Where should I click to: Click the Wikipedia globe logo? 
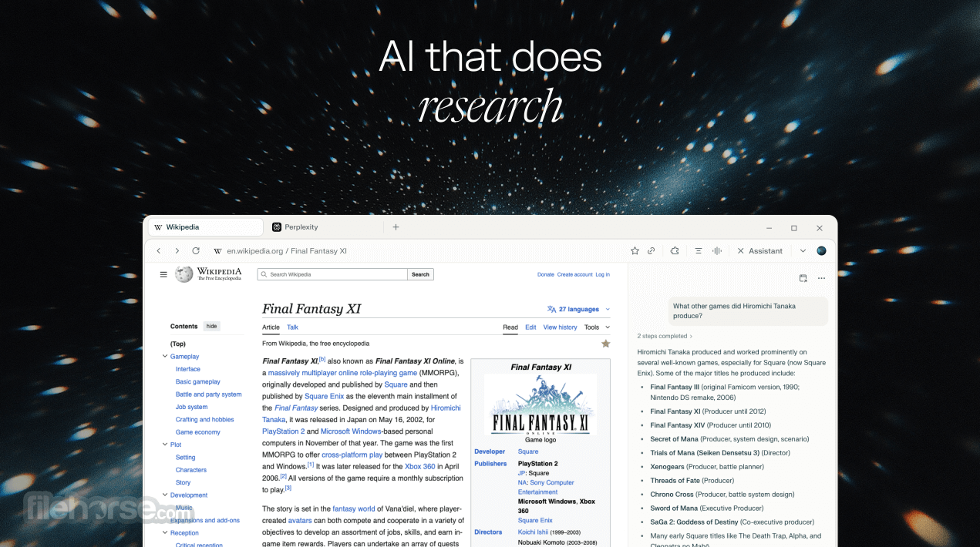pos(184,274)
